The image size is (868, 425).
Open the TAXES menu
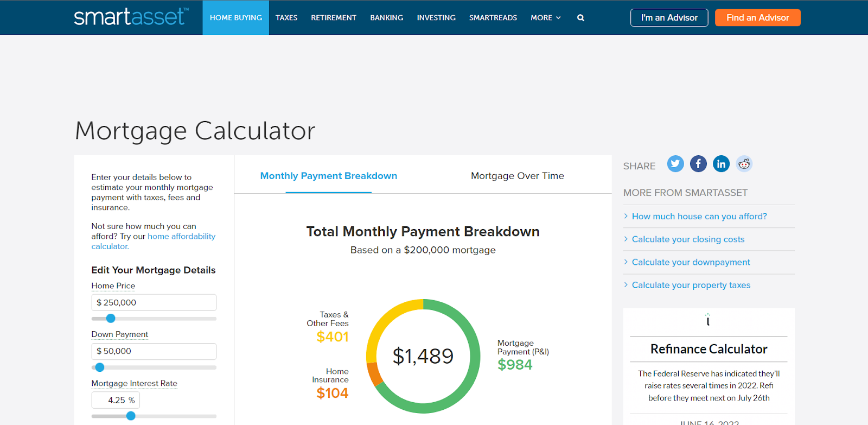point(286,18)
